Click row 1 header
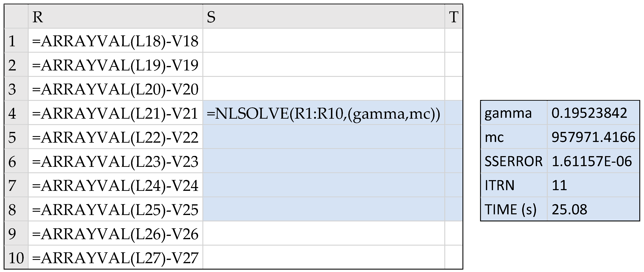The width and height of the screenshot is (644, 272). [x=16, y=41]
